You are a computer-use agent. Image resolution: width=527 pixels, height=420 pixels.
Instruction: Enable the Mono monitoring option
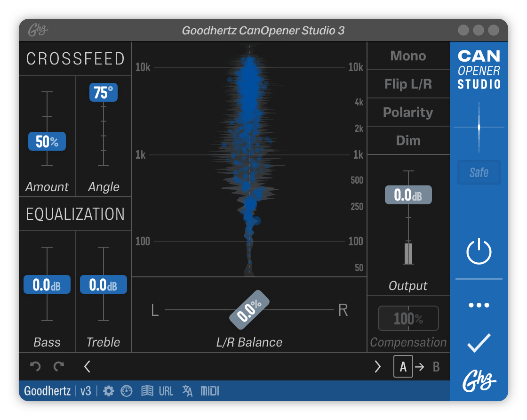[408, 56]
